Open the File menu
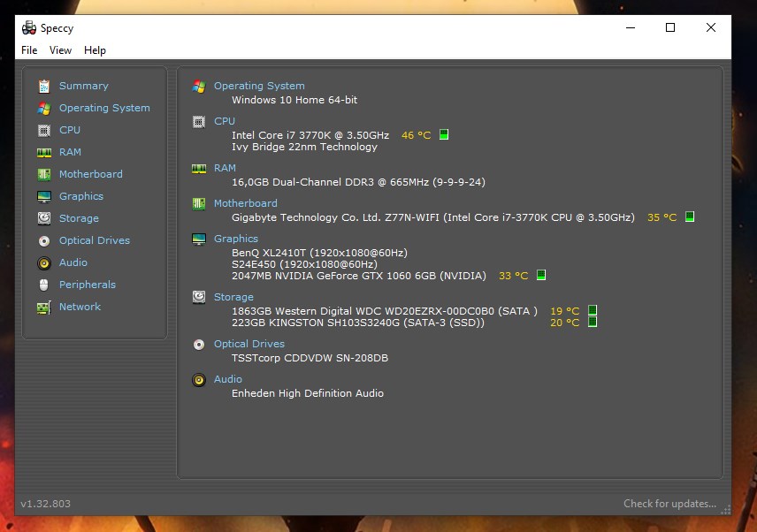757x532 pixels. 29,50
